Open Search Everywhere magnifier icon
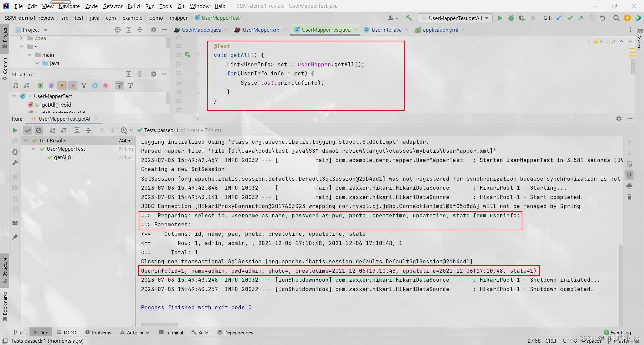The width and height of the screenshot is (644, 345). [x=616, y=18]
